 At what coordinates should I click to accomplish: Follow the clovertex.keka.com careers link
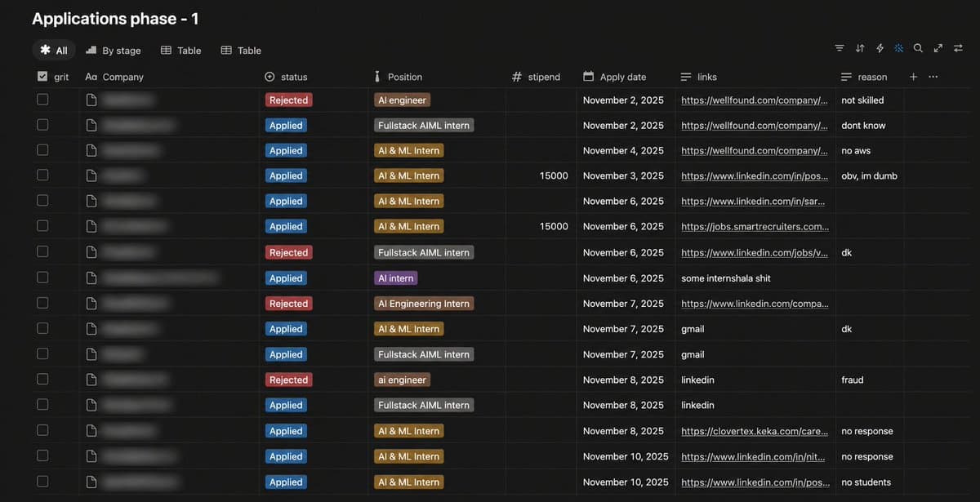[x=755, y=431]
